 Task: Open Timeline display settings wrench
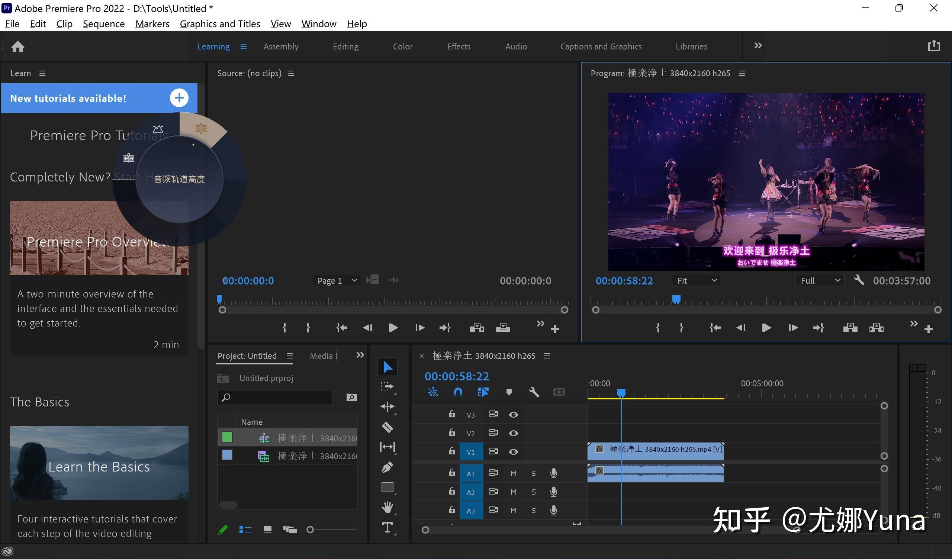tap(534, 392)
